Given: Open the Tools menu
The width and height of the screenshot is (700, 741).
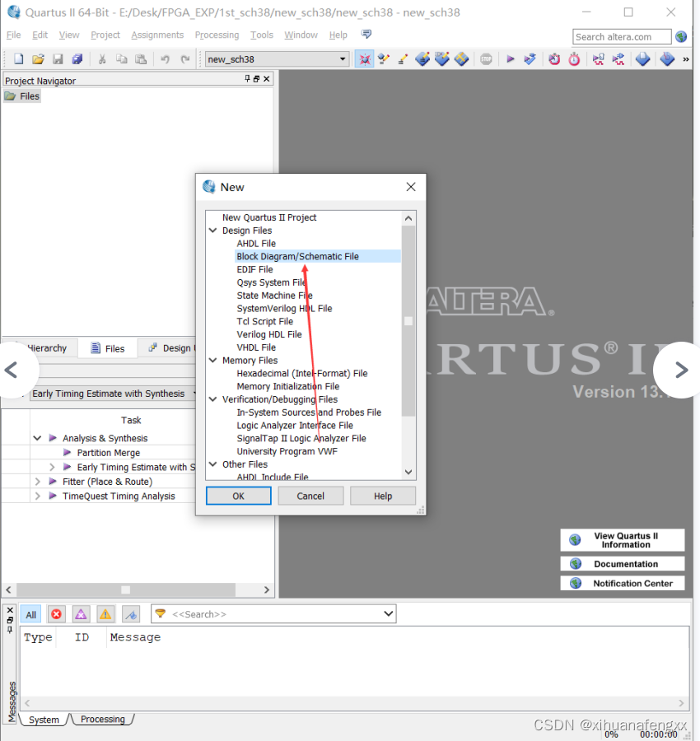Looking at the screenshot, I should pos(262,35).
